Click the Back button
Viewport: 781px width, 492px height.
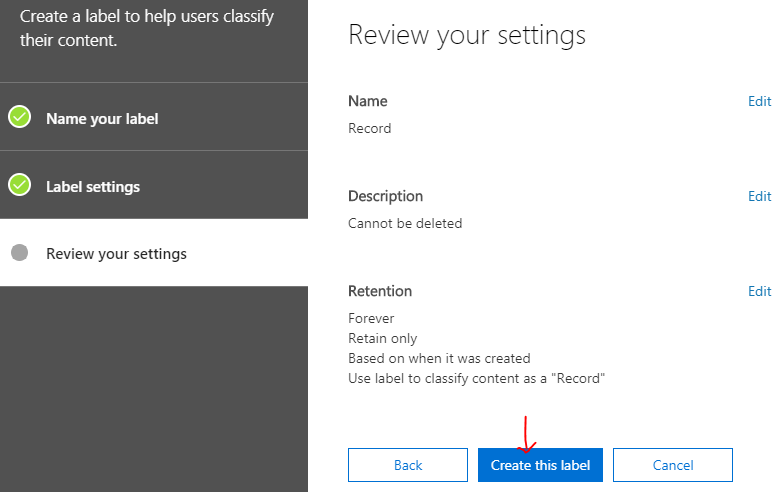pyautogui.click(x=407, y=465)
